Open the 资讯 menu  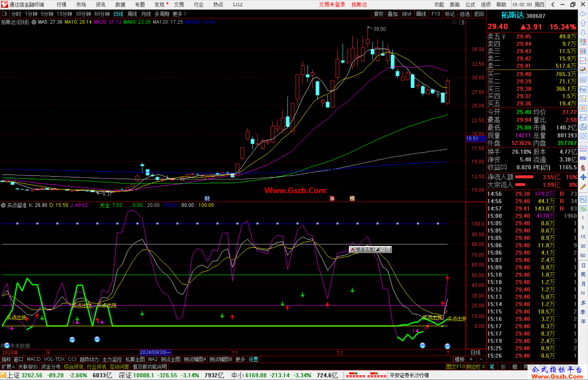100,5
